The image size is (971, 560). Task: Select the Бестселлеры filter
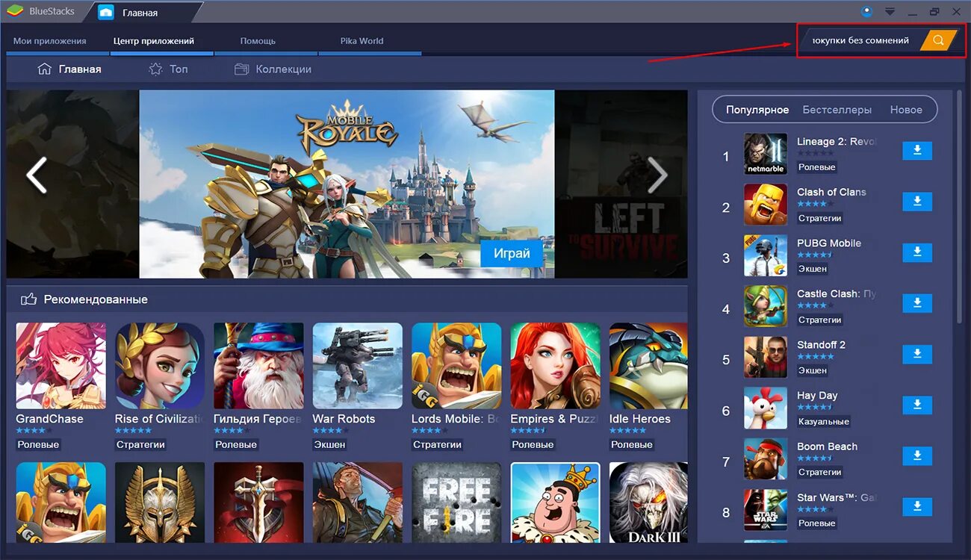click(837, 110)
